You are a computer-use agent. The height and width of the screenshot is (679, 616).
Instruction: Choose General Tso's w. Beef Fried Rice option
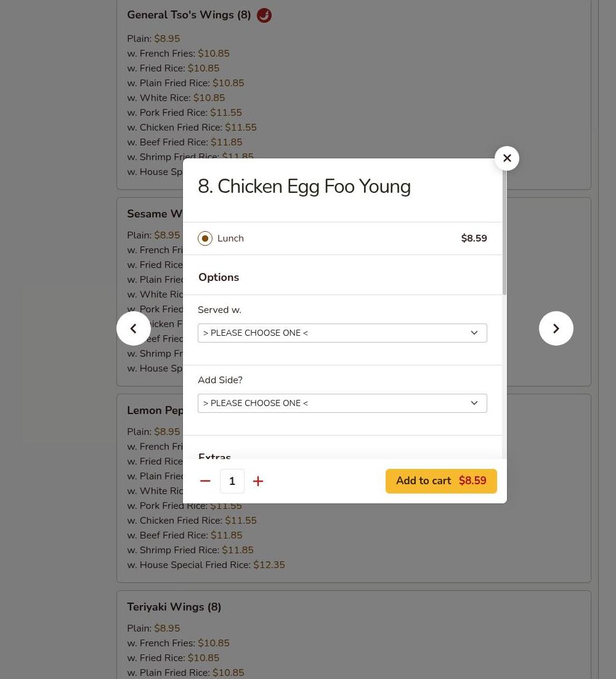184,142
